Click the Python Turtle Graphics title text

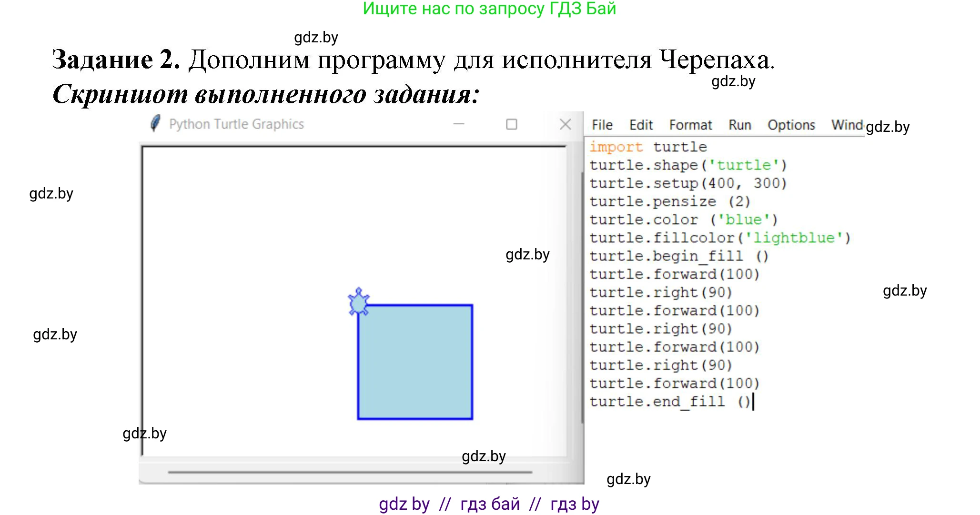236,124
